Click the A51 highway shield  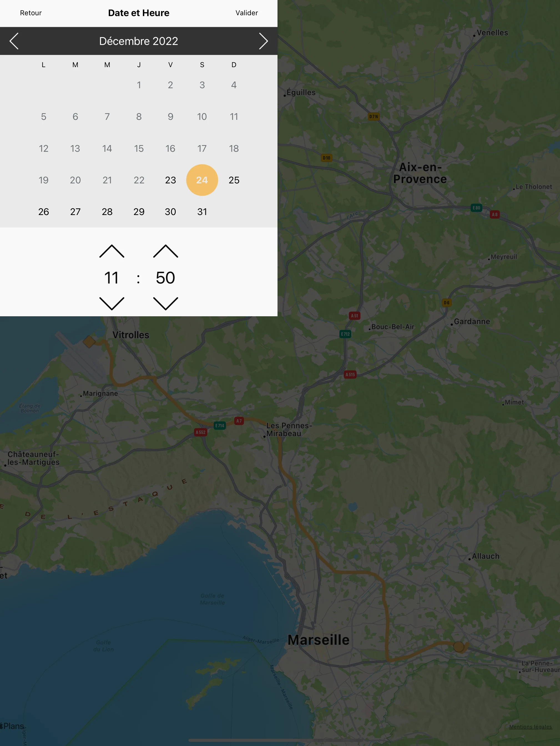click(355, 316)
